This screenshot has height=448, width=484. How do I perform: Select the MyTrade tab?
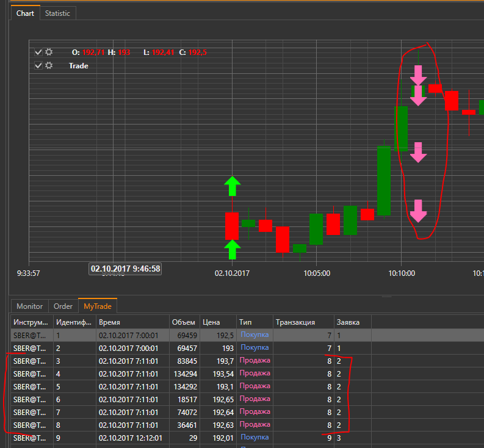(x=98, y=306)
